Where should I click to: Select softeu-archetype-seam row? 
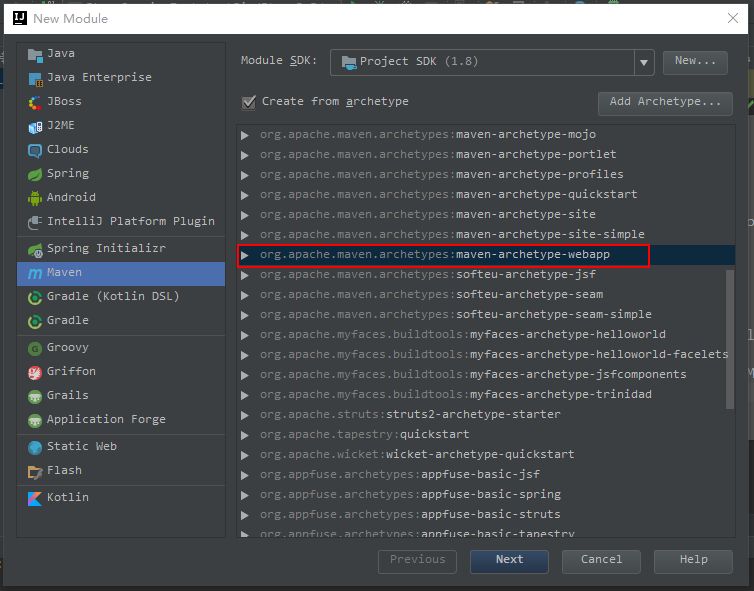486,295
